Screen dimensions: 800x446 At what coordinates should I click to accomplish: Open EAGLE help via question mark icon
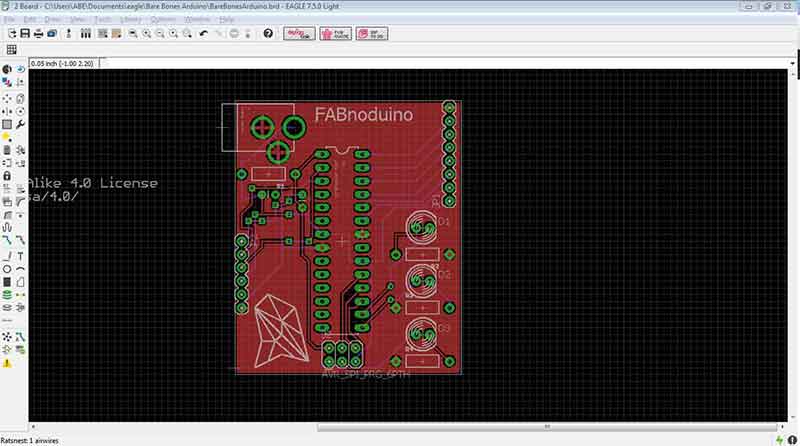click(x=268, y=34)
